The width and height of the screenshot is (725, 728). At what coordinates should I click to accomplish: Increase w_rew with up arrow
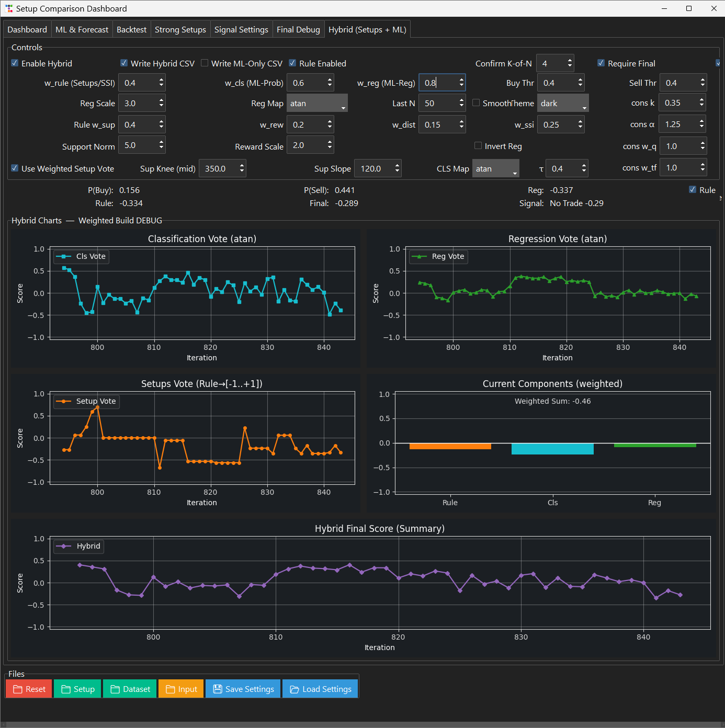tap(330, 121)
